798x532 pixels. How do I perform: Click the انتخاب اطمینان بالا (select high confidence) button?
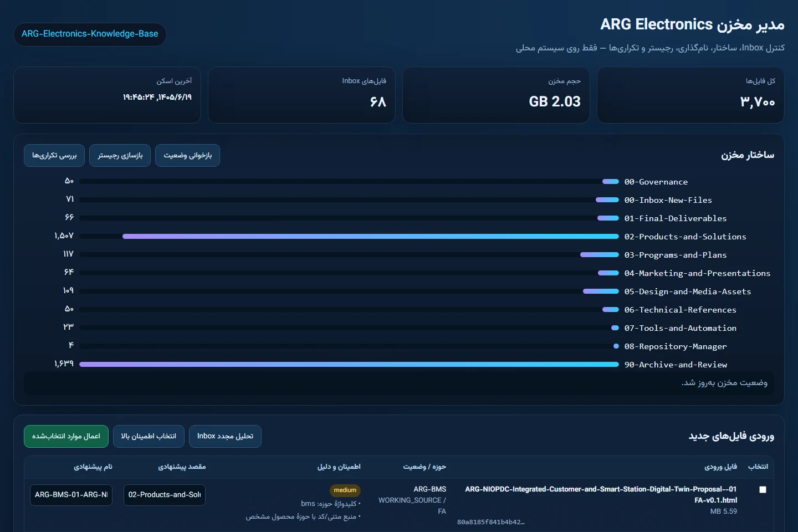point(149,436)
